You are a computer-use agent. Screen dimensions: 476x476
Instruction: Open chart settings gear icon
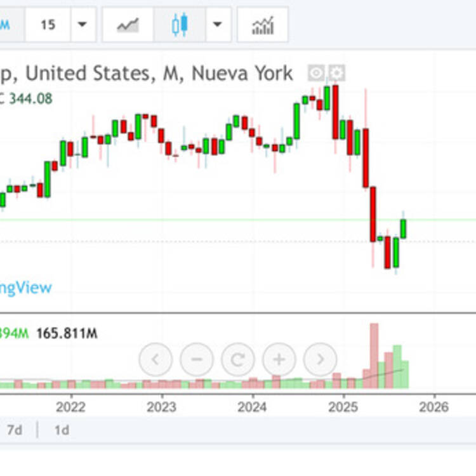coord(336,73)
